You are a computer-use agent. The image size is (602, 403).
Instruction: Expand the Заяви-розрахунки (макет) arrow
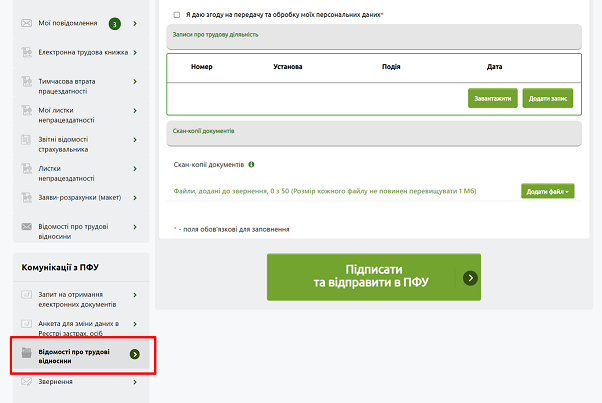(135, 197)
